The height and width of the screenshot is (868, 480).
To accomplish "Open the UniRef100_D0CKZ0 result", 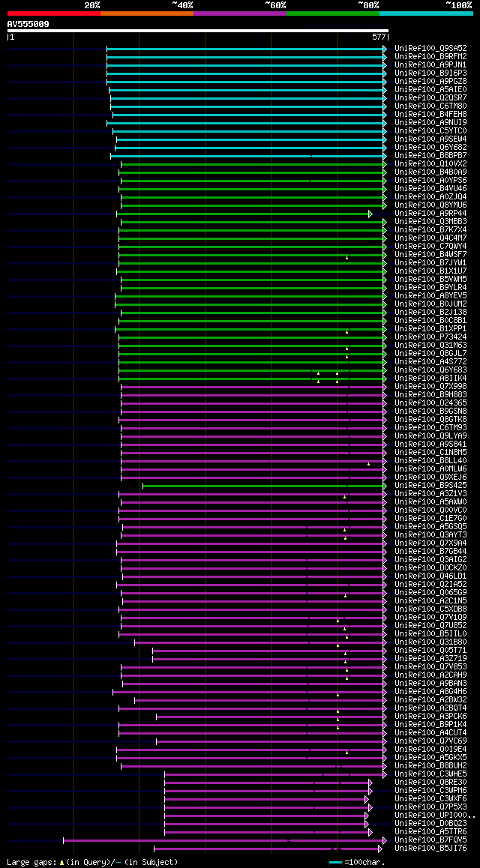I will coord(430,568).
